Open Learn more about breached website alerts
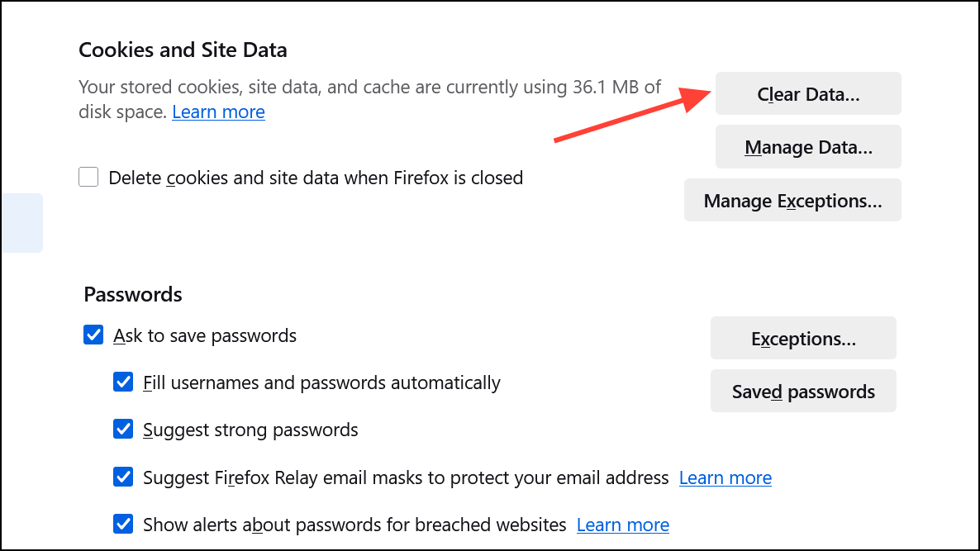 622,525
